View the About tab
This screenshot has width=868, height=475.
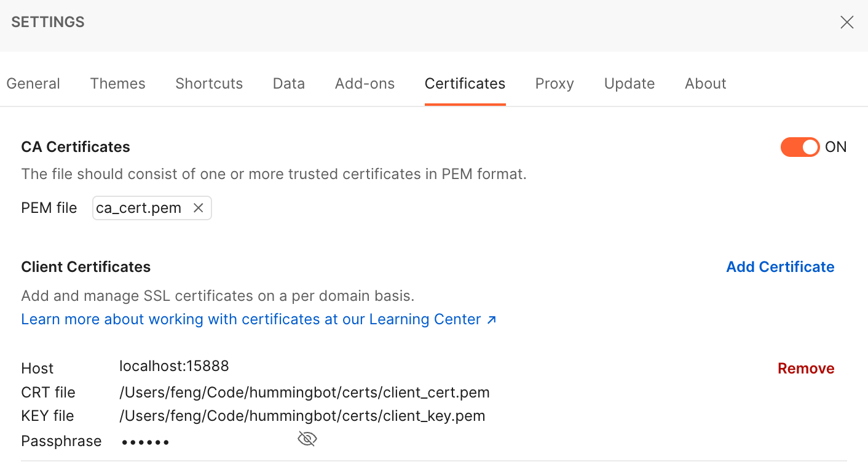point(706,84)
